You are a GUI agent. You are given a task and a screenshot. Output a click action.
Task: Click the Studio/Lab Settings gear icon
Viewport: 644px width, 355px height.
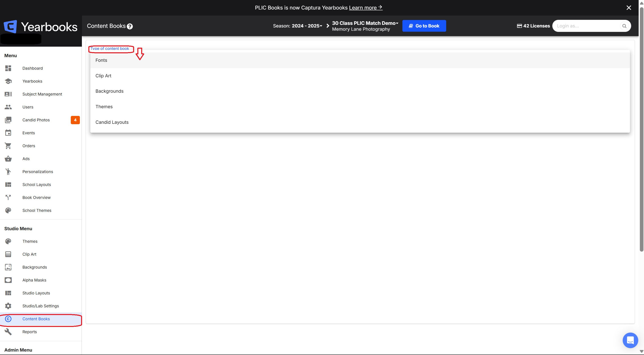point(8,306)
